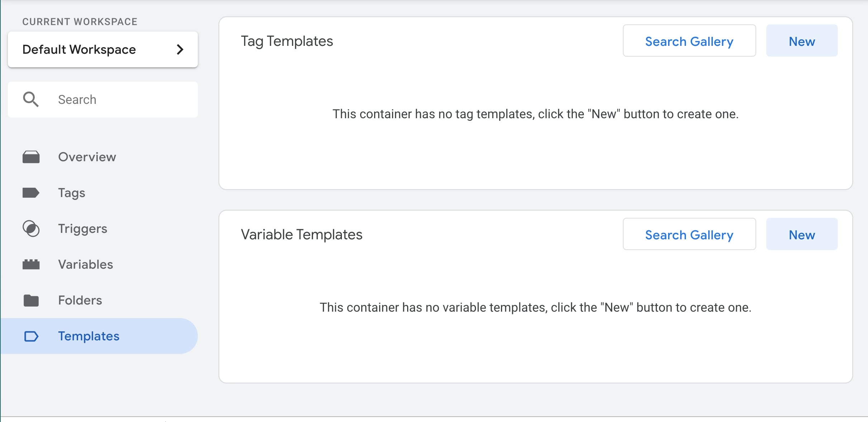Select the Templates menu item
This screenshot has width=868, height=422.
click(x=89, y=336)
